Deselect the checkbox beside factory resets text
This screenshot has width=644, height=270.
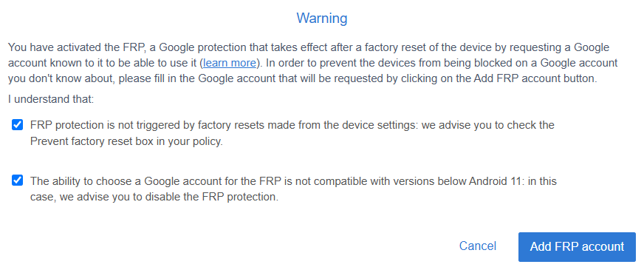point(17,125)
